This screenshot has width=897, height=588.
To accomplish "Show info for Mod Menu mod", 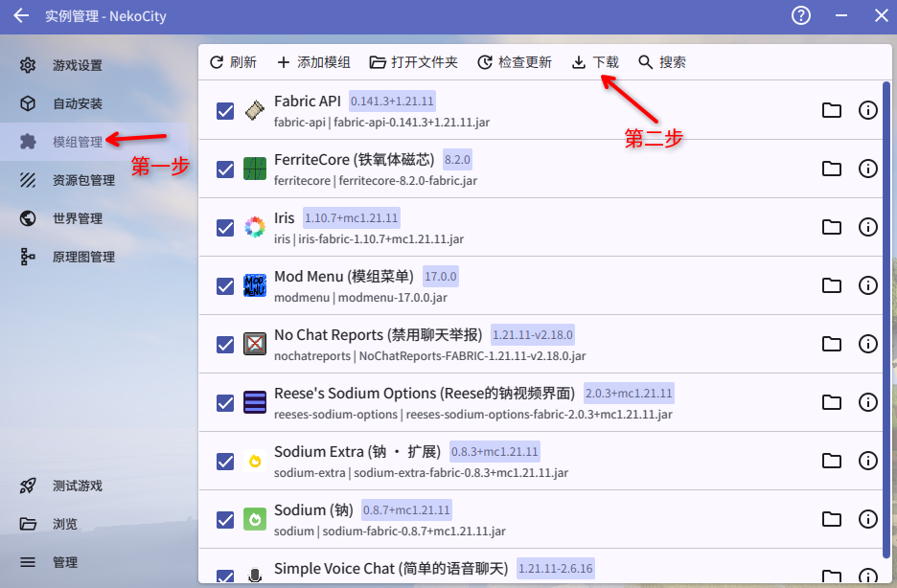I will 868,285.
